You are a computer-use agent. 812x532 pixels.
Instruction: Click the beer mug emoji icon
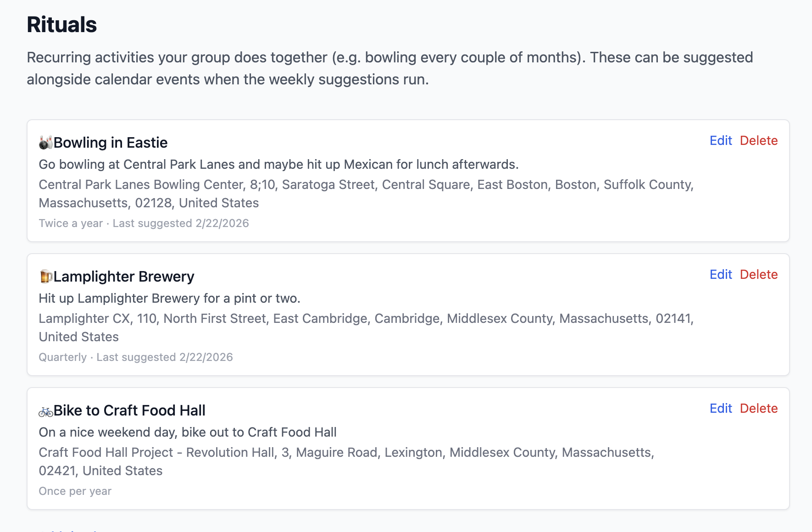click(x=45, y=277)
